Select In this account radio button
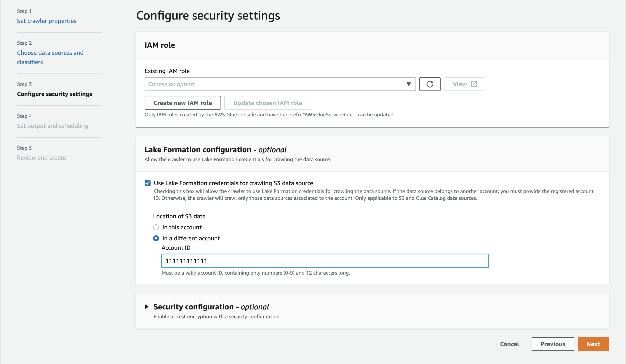The width and height of the screenshot is (626, 364). click(156, 227)
